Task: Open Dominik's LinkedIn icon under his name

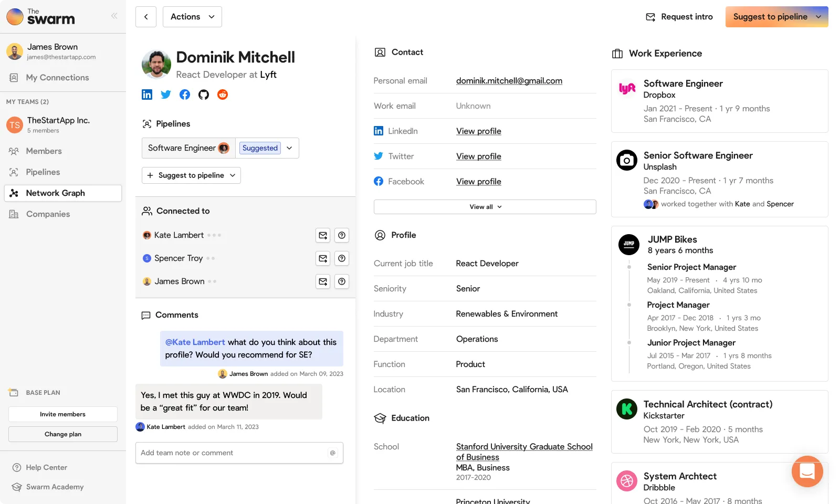Action: coord(147,94)
